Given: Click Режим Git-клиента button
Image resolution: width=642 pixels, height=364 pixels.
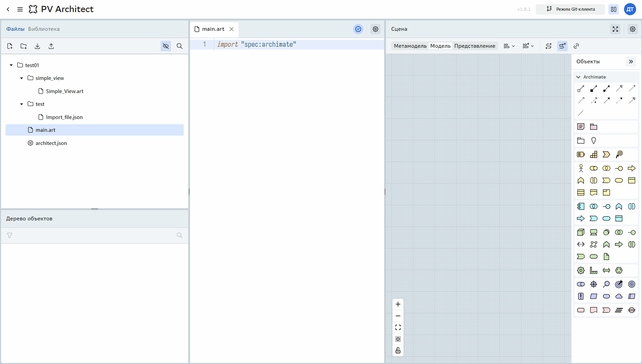Looking at the screenshot, I should (x=570, y=9).
